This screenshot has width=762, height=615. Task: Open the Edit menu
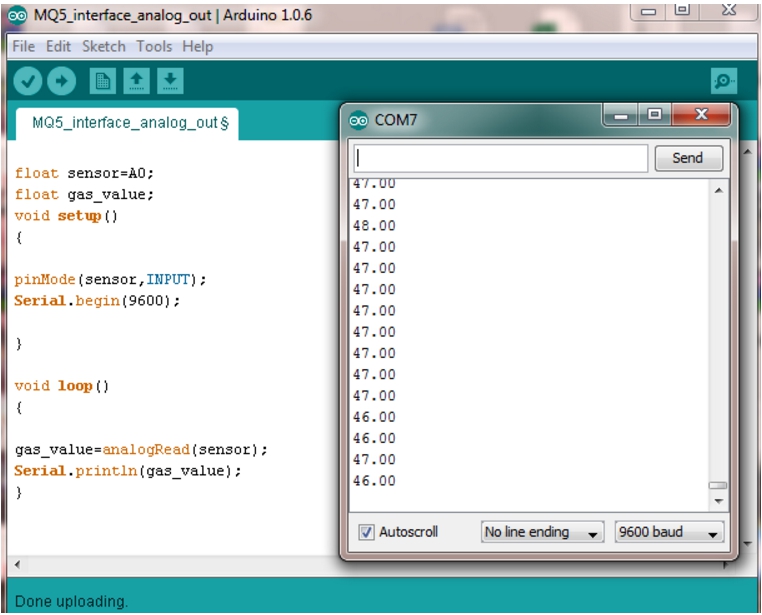coord(58,47)
